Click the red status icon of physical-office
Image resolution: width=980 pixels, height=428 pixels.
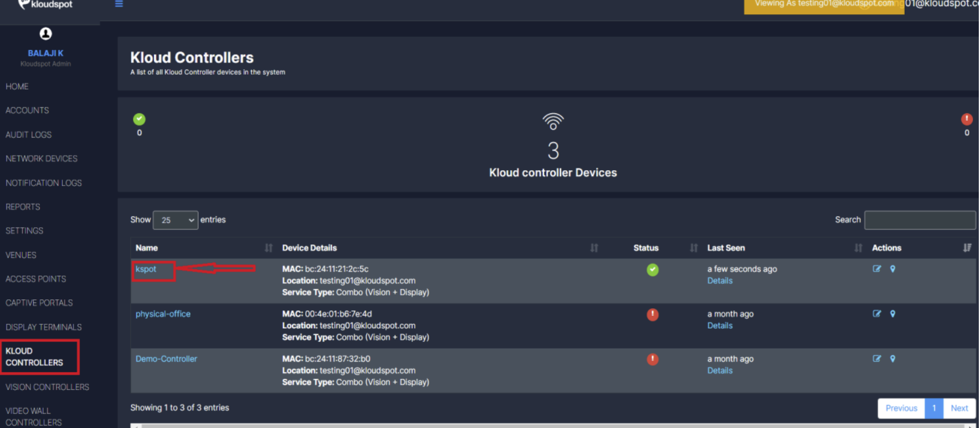click(x=652, y=315)
